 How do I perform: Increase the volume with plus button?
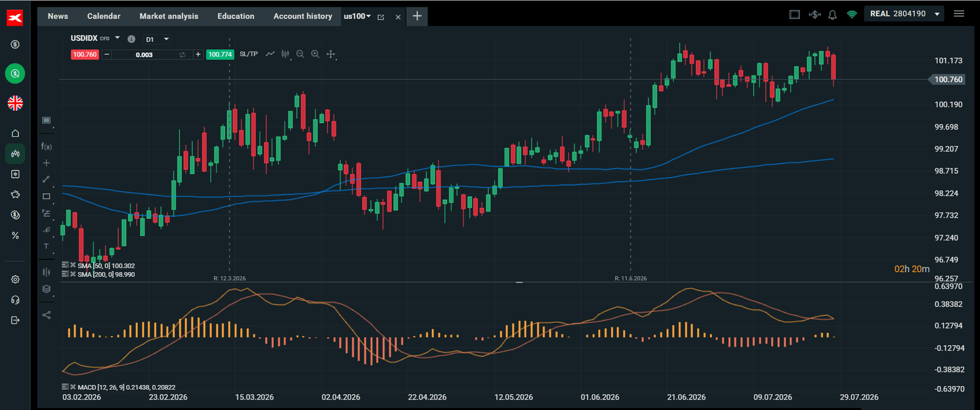(198, 55)
